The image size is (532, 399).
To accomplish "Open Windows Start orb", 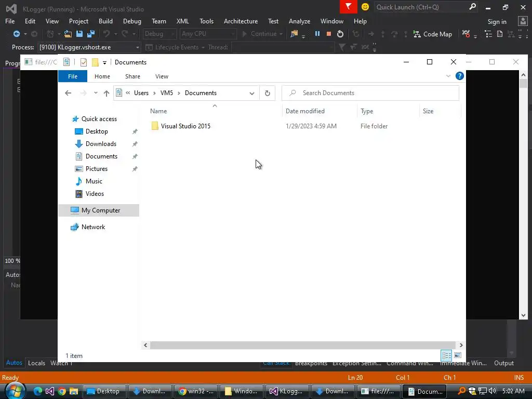I will [15, 391].
